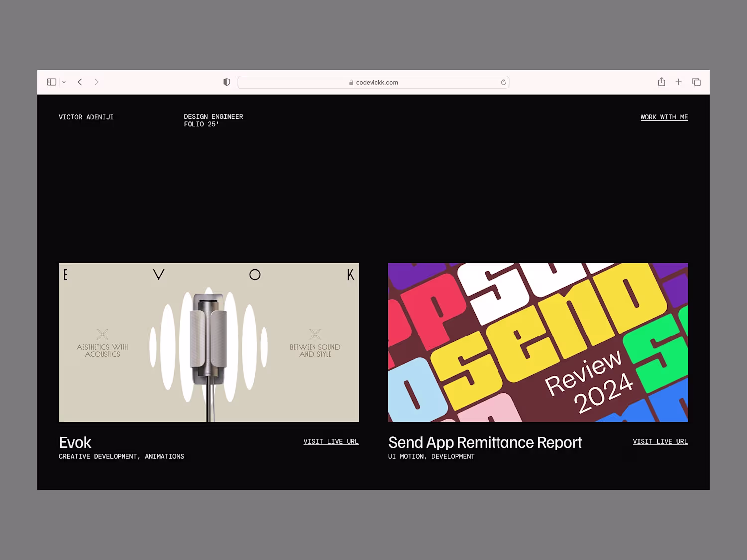This screenshot has width=747, height=560.
Task: Open the Send Review 2024 thumbnail
Action: (538, 342)
